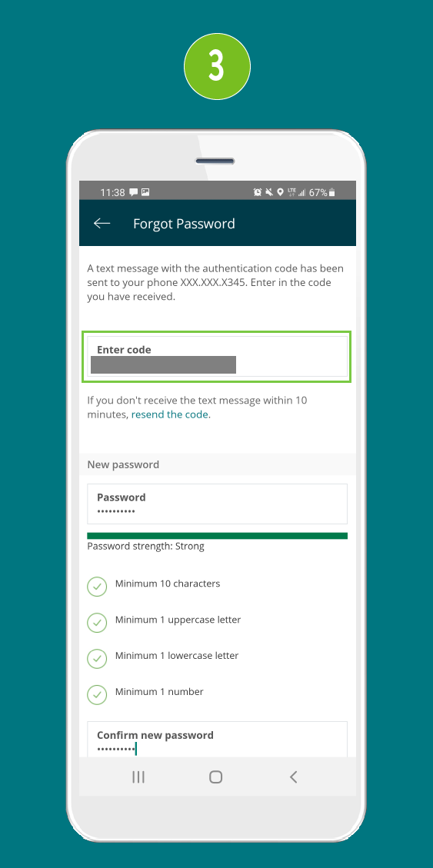
Task: Tap the image notification icon in status bar
Action: click(145, 192)
